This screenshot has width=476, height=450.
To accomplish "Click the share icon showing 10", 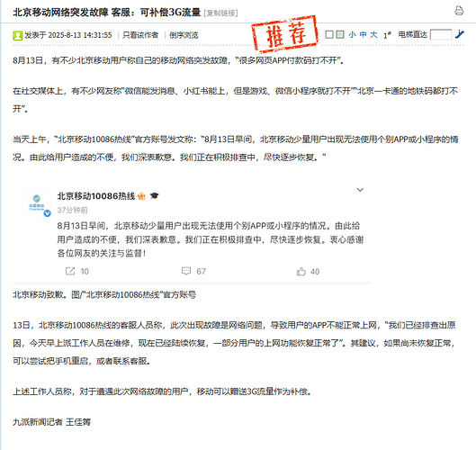I will pos(70,271).
